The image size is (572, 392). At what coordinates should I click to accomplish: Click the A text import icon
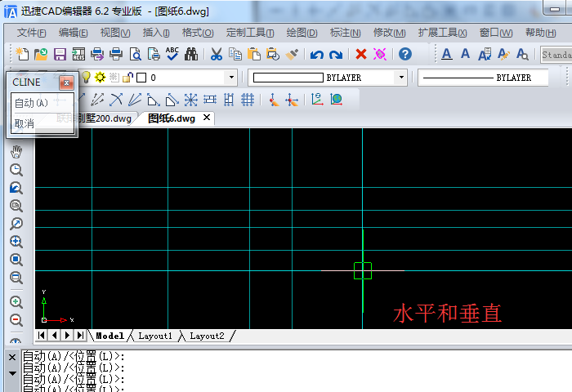[485, 55]
